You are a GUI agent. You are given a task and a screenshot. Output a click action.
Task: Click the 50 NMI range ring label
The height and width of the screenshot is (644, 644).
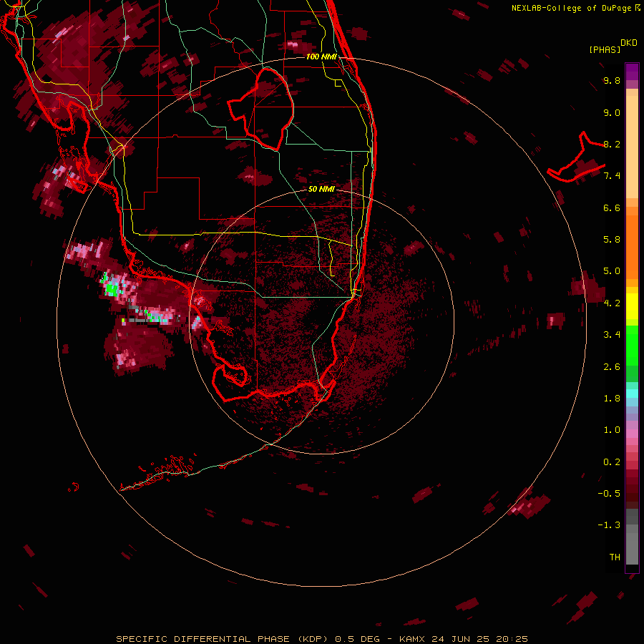[321, 189]
